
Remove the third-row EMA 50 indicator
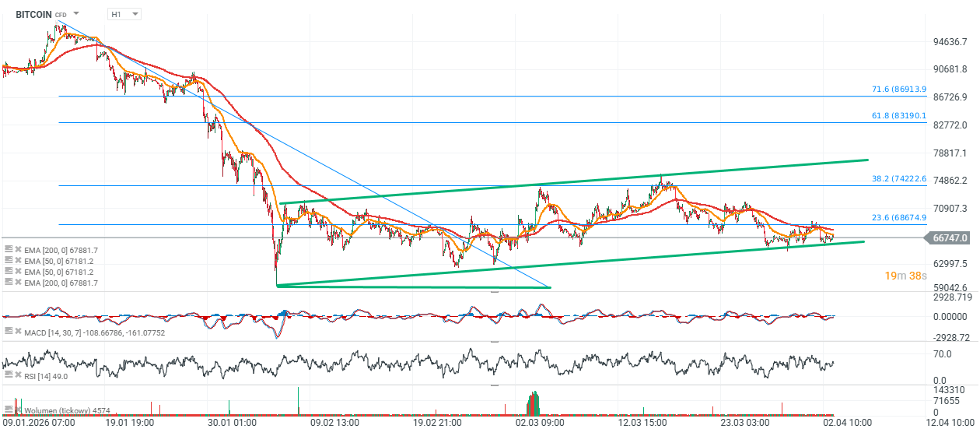(x=17, y=272)
